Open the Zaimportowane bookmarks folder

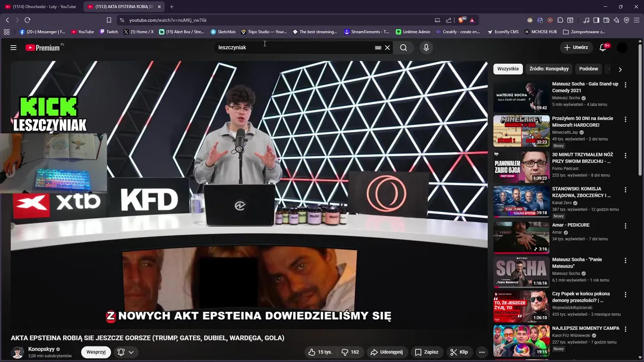584,32
